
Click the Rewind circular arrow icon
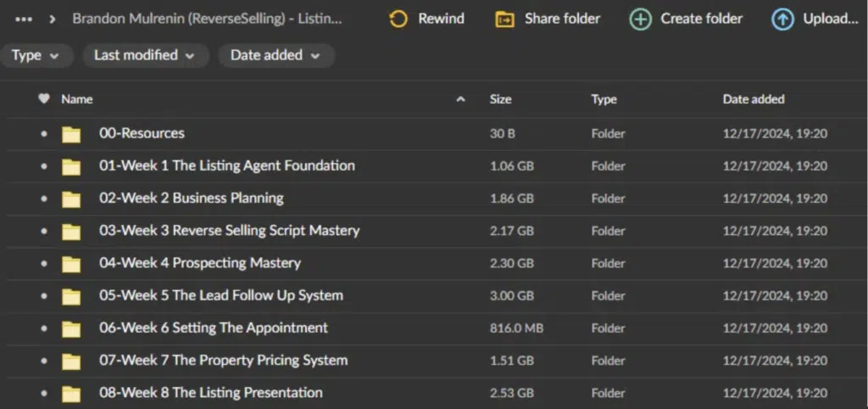coord(398,20)
